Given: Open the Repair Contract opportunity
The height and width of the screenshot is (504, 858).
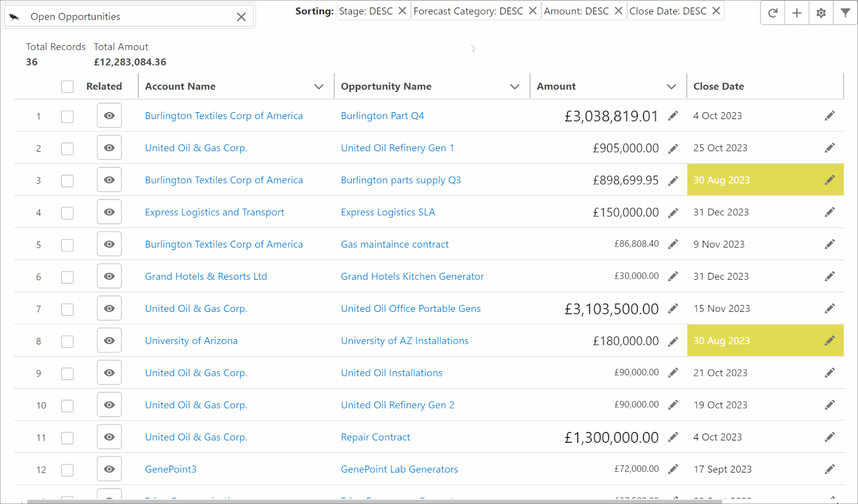Looking at the screenshot, I should (375, 437).
